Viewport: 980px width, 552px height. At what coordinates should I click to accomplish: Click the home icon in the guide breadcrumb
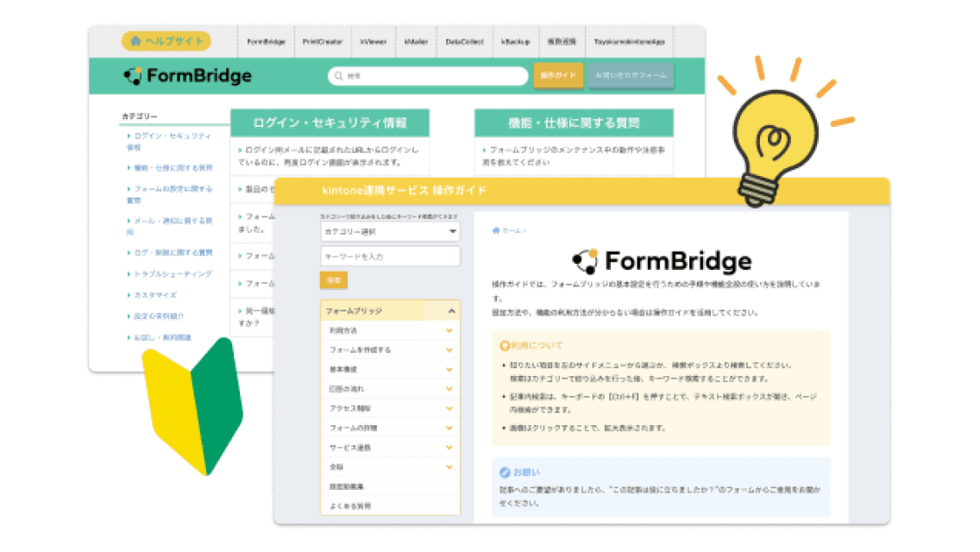[496, 230]
